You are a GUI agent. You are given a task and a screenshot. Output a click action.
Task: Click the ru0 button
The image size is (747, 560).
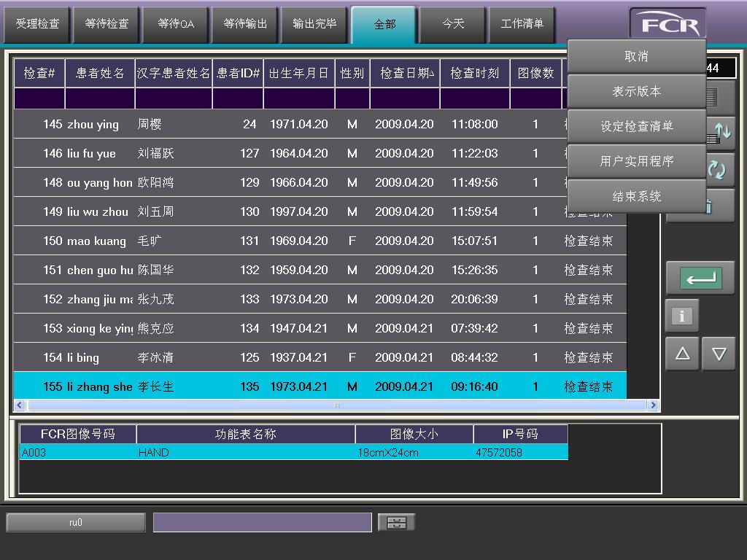coord(76,522)
